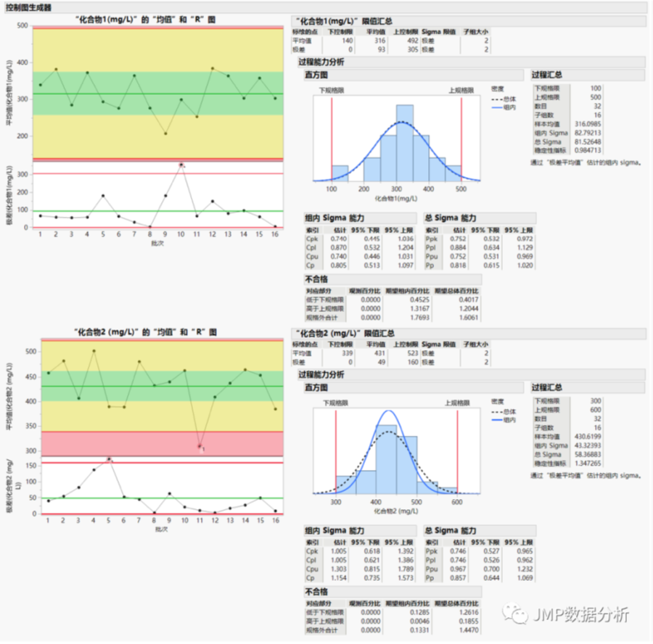This screenshot has width=653, height=644.
Task: Select out-of-control batch 11 point in 化合物2 mean chart
Action: click(x=200, y=446)
